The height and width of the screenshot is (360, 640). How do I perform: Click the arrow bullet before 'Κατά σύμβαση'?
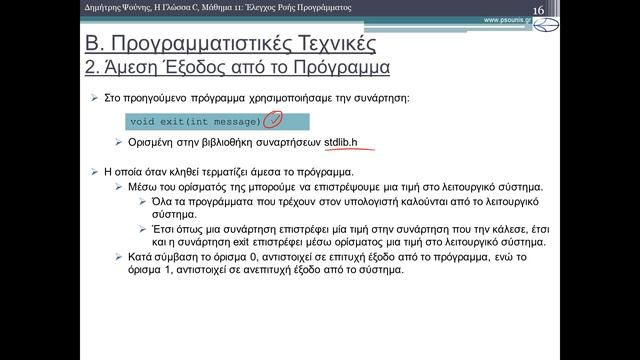118,257
